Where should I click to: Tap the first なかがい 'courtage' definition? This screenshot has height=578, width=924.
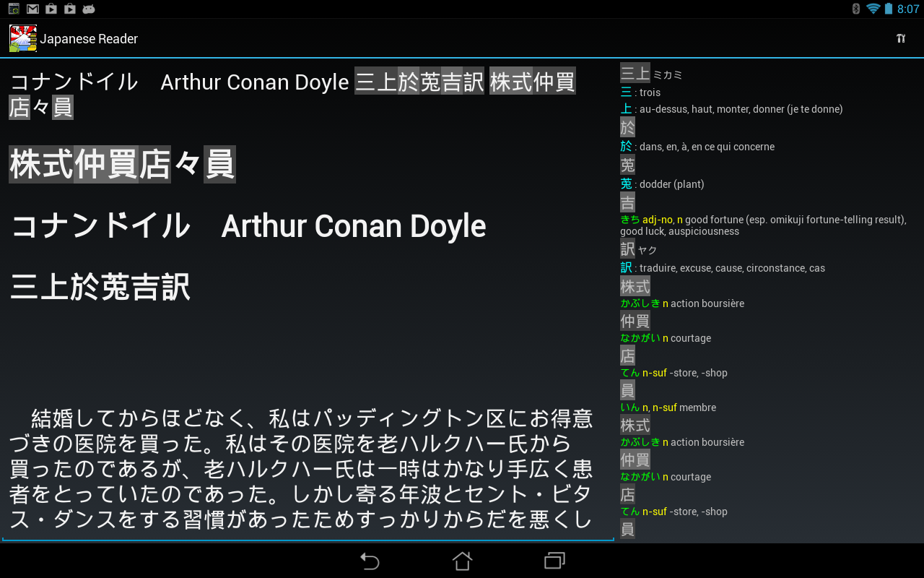(666, 338)
